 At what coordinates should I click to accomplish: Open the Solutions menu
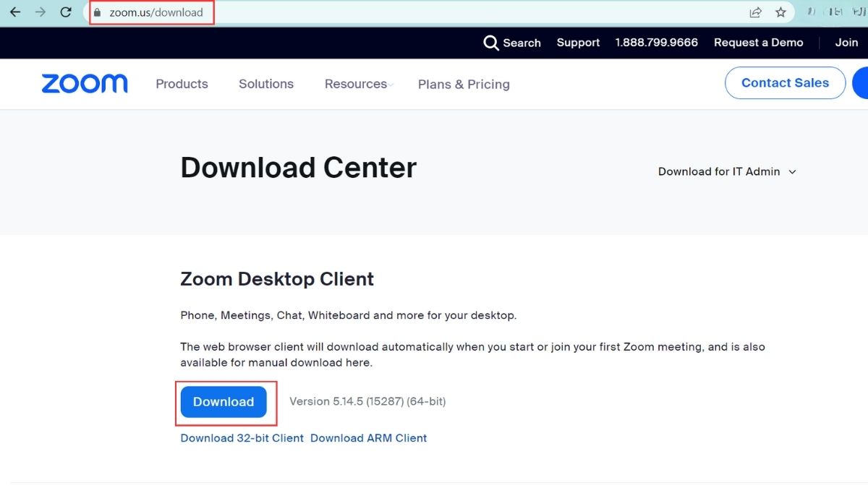266,84
